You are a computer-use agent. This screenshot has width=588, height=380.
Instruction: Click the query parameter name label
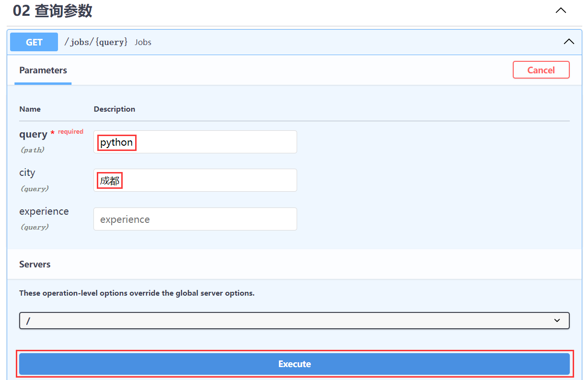pyautogui.click(x=33, y=135)
